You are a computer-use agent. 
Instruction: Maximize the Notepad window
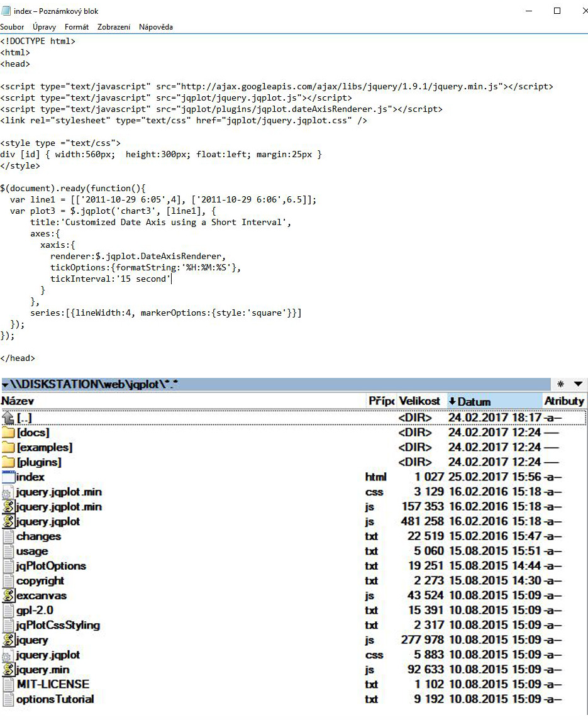pos(557,11)
